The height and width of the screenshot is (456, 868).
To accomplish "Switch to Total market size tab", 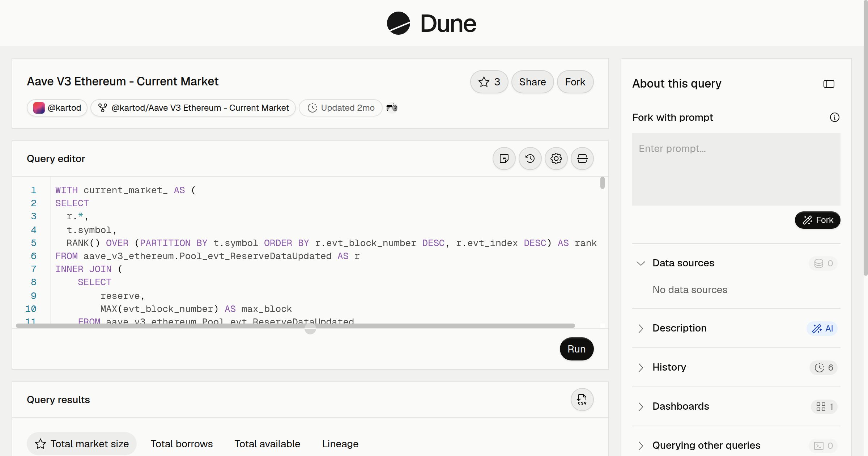I will tap(82, 444).
